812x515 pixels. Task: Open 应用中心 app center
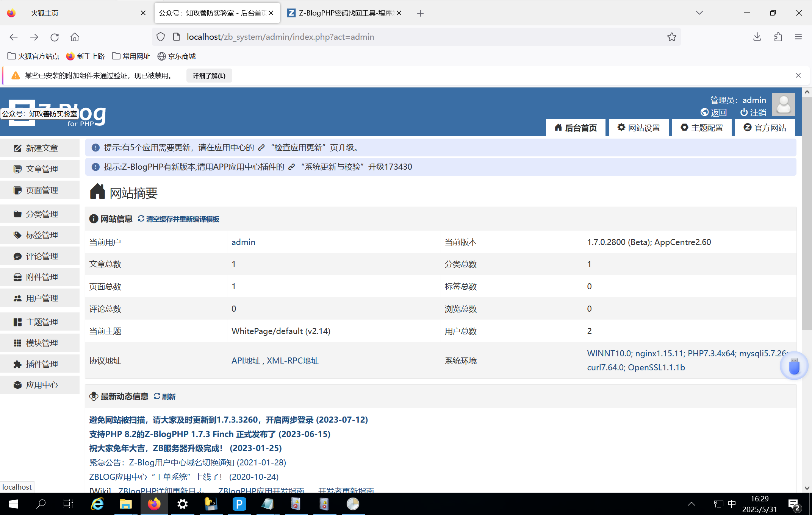41,385
